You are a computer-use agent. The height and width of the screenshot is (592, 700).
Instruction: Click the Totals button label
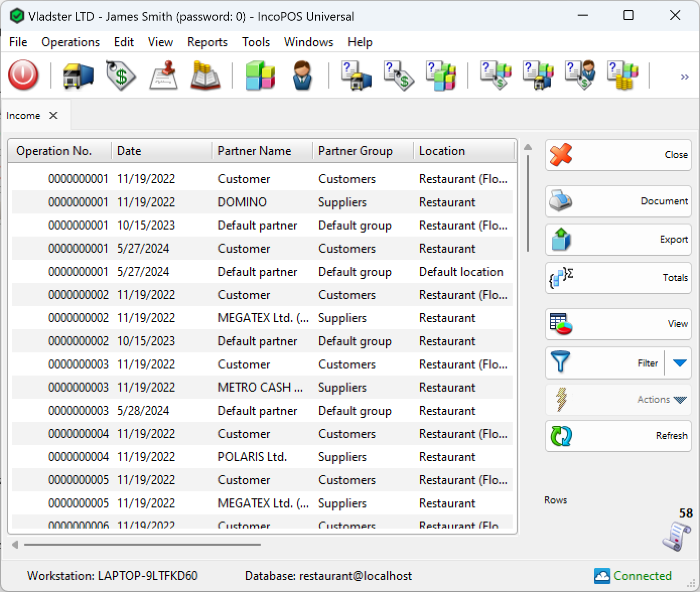pyautogui.click(x=675, y=277)
